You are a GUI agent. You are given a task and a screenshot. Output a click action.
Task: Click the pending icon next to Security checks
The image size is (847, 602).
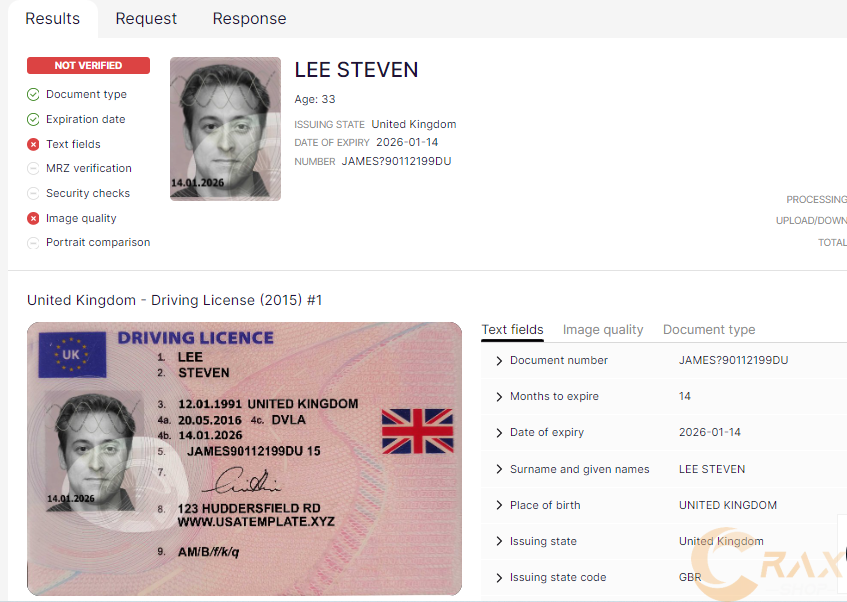[31, 193]
